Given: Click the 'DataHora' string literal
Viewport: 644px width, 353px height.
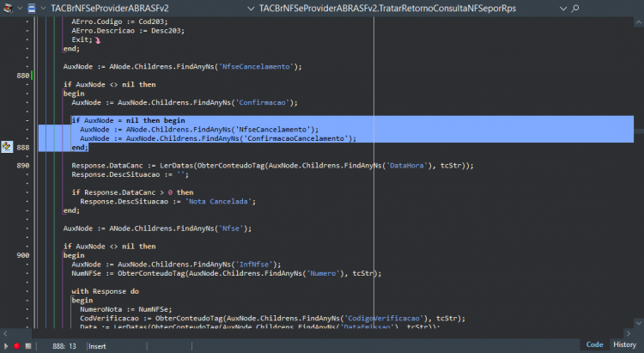Looking at the screenshot, I should pos(407,166).
